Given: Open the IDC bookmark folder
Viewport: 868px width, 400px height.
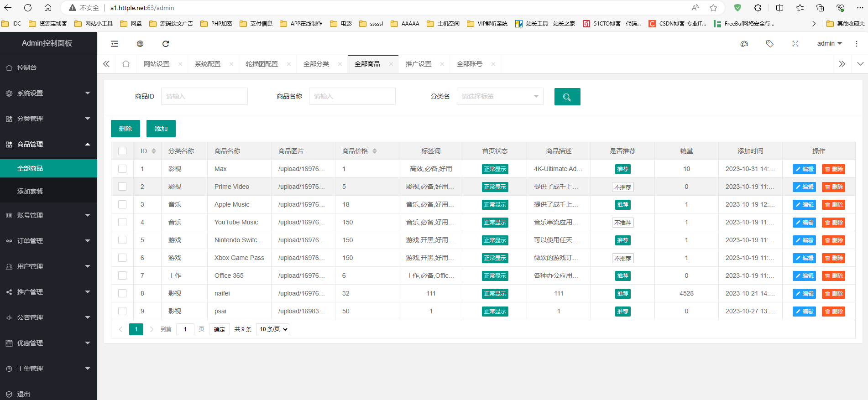Looking at the screenshot, I should [x=11, y=24].
